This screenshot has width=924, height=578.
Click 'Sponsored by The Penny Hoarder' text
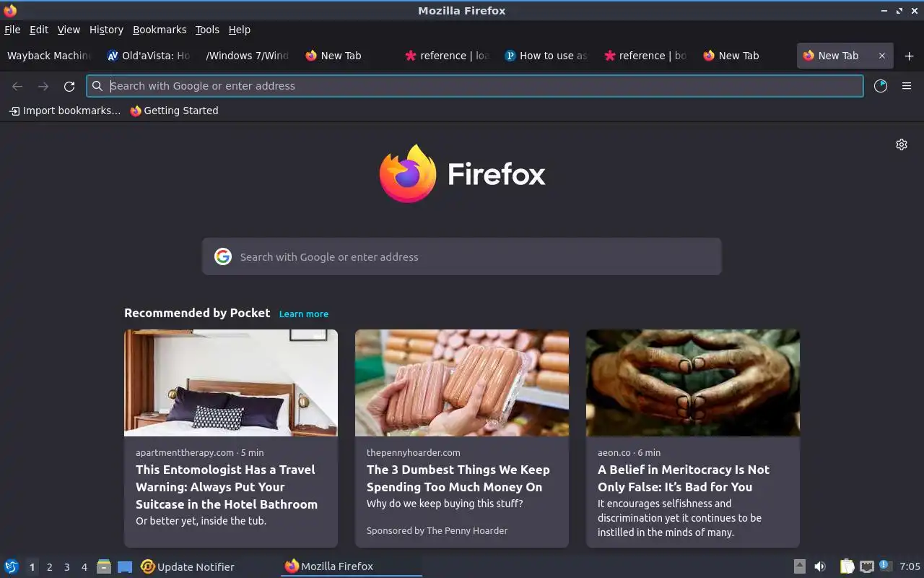[x=437, y=530]
